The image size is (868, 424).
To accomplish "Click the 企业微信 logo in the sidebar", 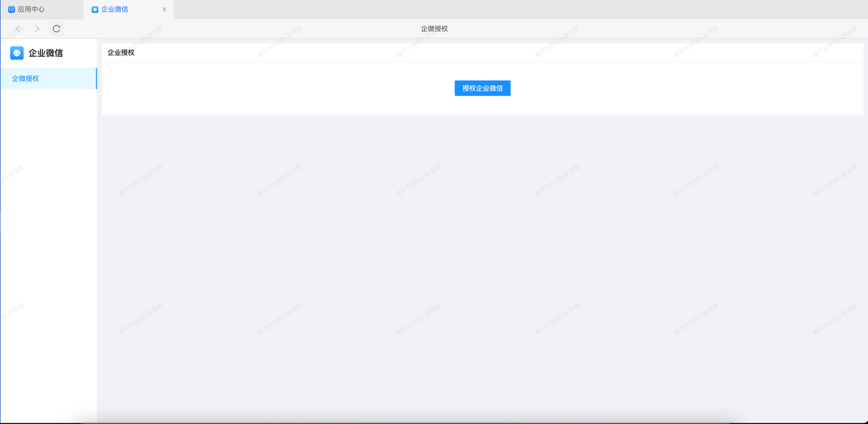I will (x=17, y=53).
